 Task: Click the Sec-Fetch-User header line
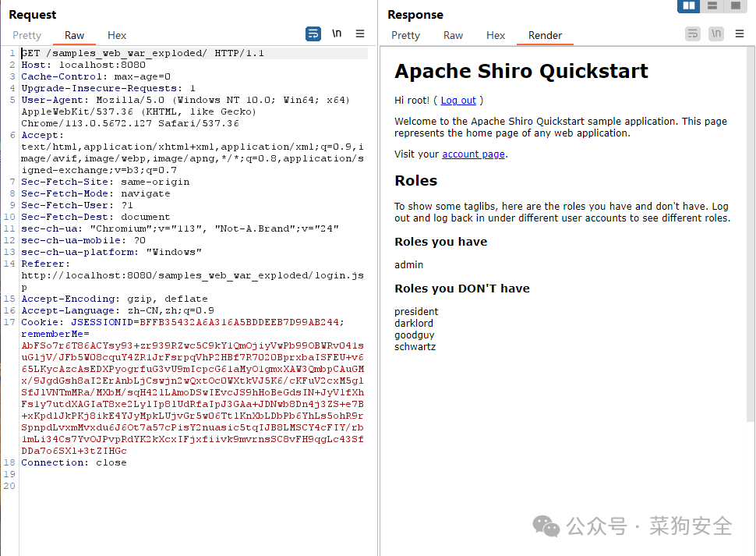pos(77,205)
